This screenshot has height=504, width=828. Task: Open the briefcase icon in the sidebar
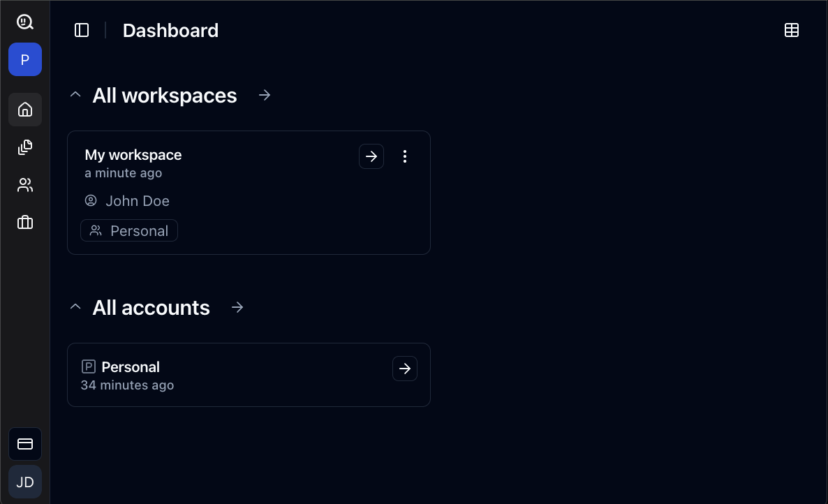coord(25,223)
